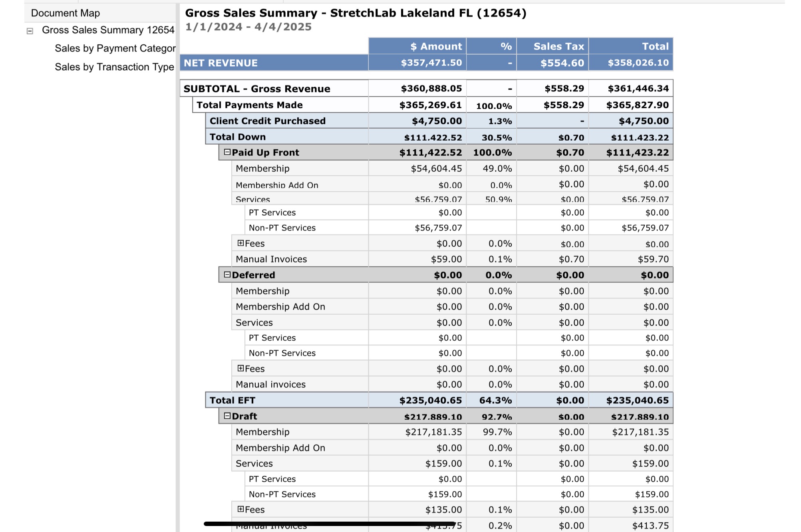The height and width of the screenshot is (532, 801).
Task: Select the NET REVENUE row label
Action: (x=221, y=63)
